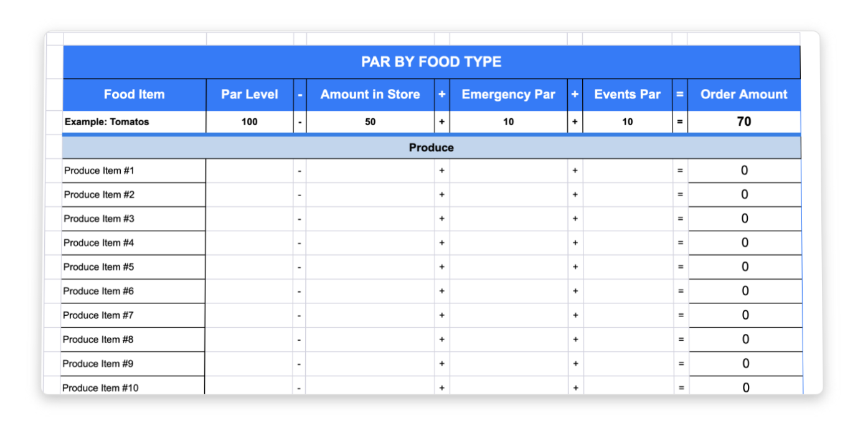Select the Produce Item #10 name cell
Screen dimensions: 868x436
click(x=133, y=387)
